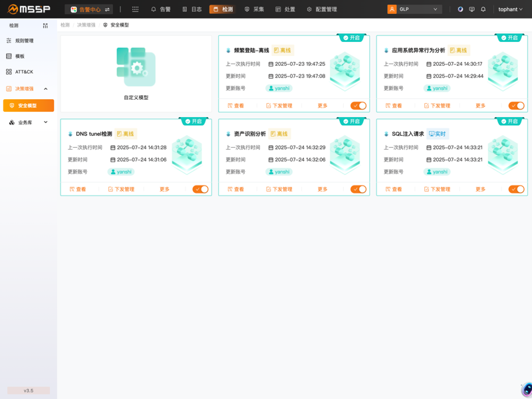Disable the 频繁登陆-离线 model switch
Screen dimensions: 532x399
[x=357, y=105]
